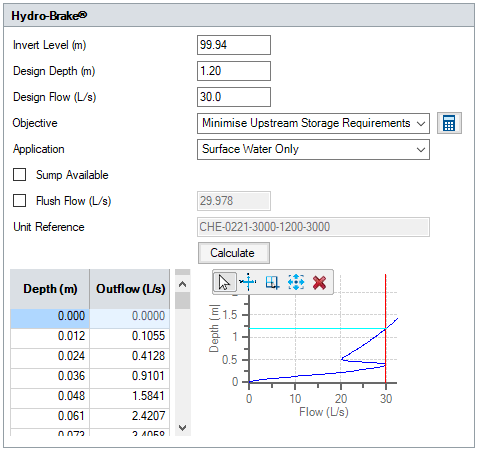478x452 pixels.
Task: Select the outflow cell 0.0000
Action: coord(130,318)
